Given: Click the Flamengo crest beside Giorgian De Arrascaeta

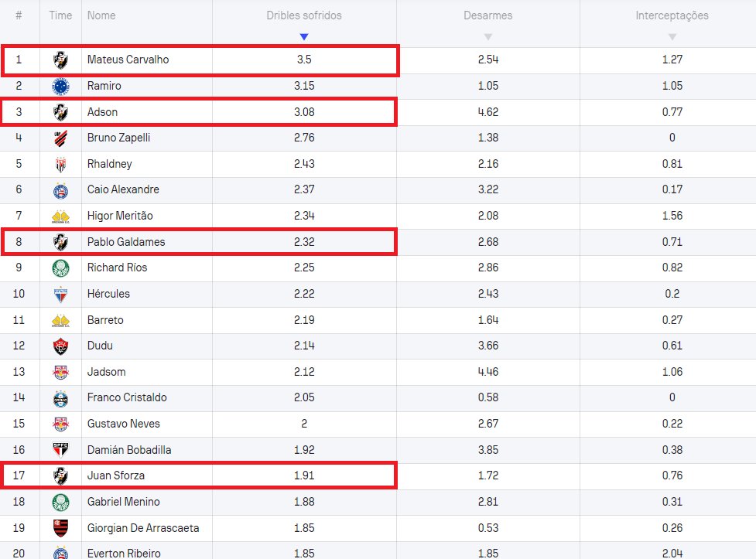Looking at the screenshot, I should (x=60, y=528).
